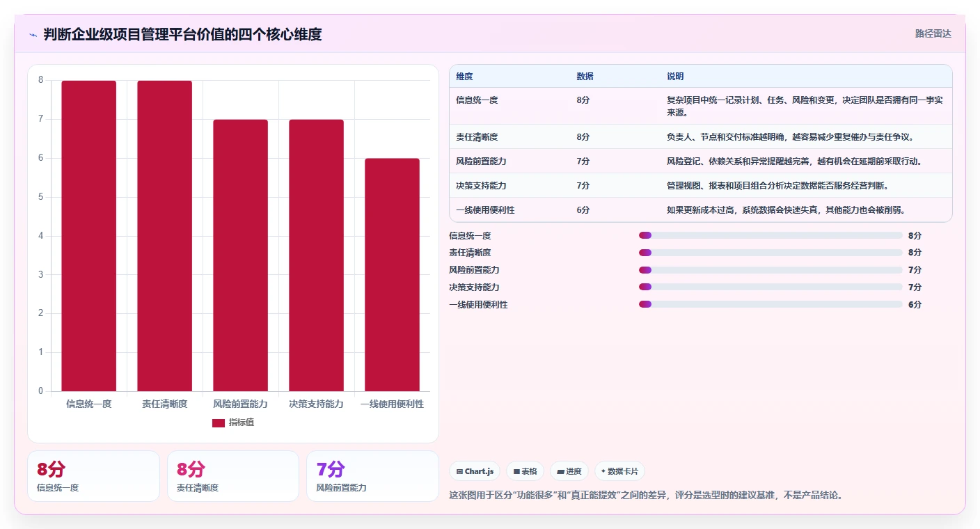Click the 一线使用便利性 progress bar

tap(770, 304)
